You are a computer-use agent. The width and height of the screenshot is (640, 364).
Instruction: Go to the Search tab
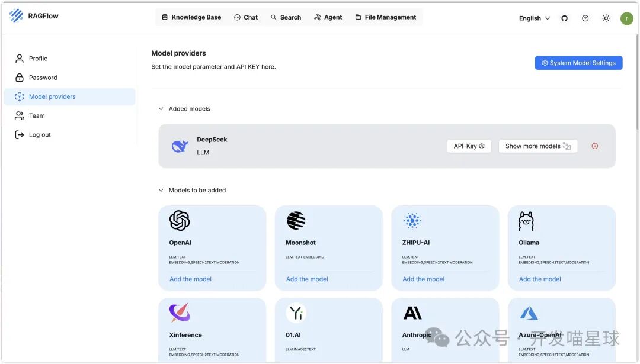pos(286,17)
